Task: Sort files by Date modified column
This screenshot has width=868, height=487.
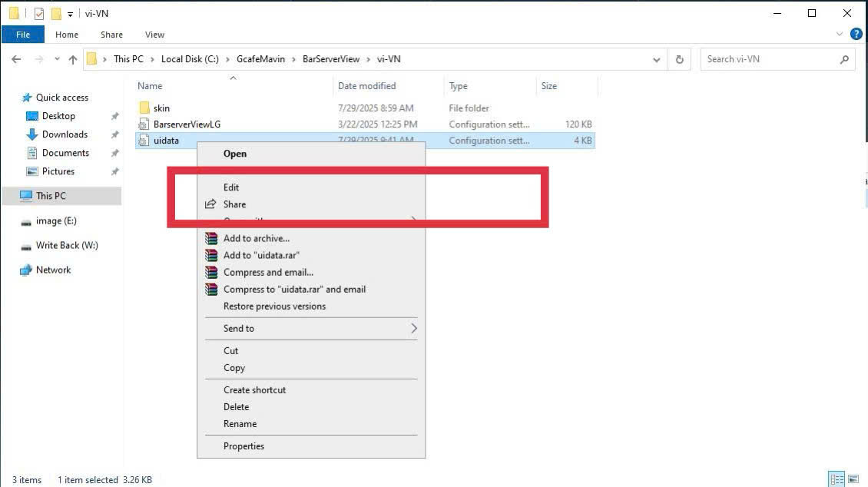Action: 366,86
